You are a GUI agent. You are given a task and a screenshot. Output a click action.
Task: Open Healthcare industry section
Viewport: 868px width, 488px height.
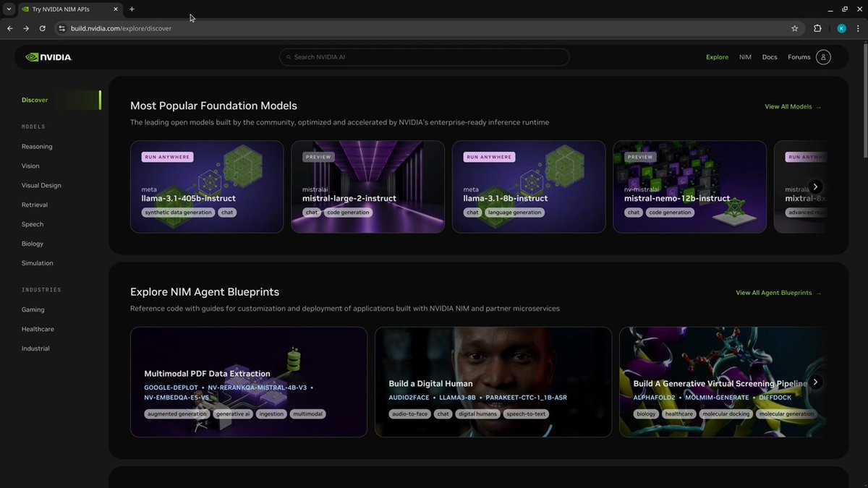click(x=38, y=329)
